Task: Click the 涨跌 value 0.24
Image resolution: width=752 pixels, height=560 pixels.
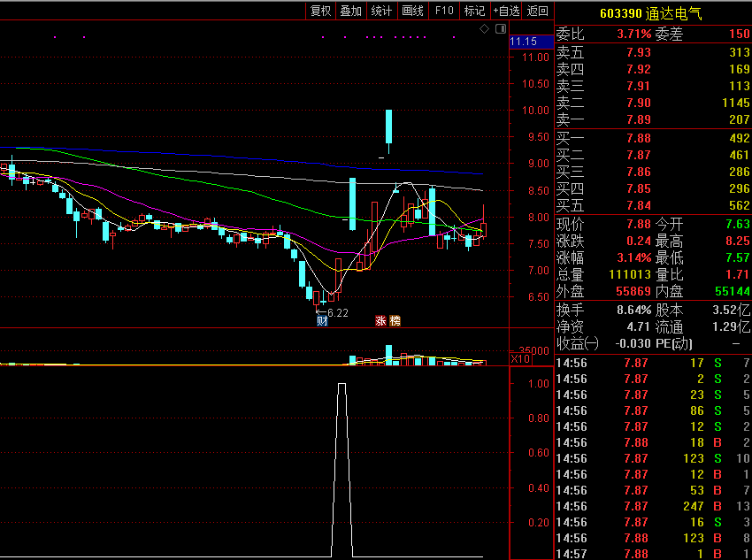Action: pyautogui.click(x=639, y=241)
